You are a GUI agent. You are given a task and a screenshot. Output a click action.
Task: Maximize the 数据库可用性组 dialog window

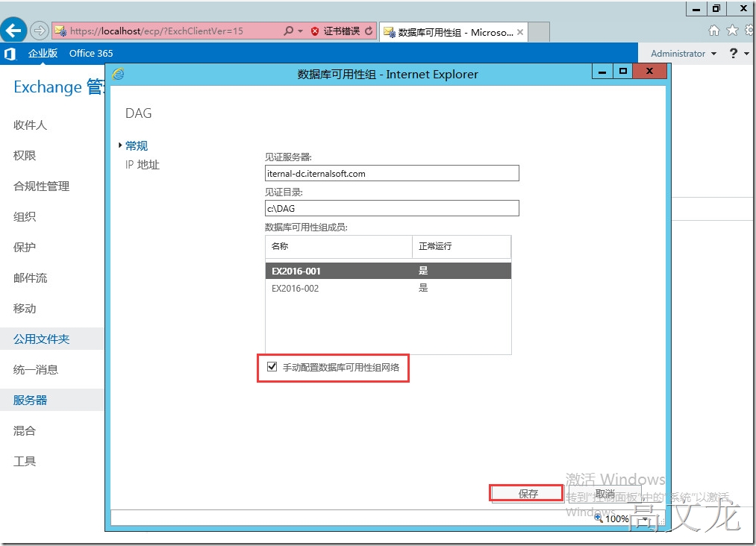(x=622, y=72)
